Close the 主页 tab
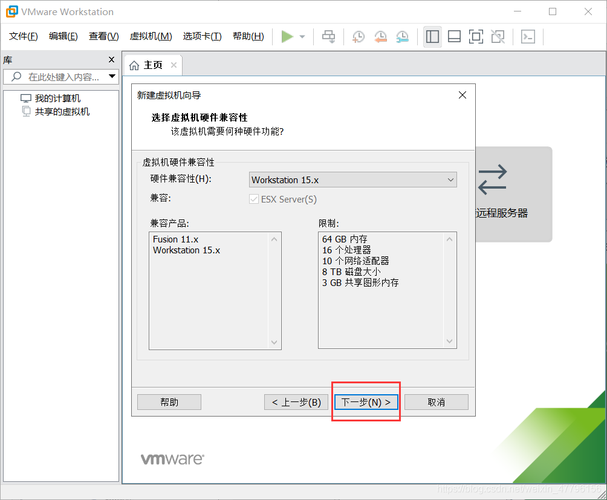 (x=174, y=65)
